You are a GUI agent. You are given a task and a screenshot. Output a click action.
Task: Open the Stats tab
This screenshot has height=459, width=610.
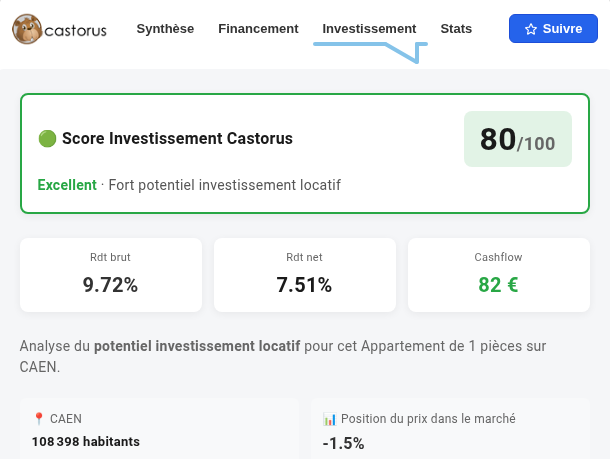point(456,29)
